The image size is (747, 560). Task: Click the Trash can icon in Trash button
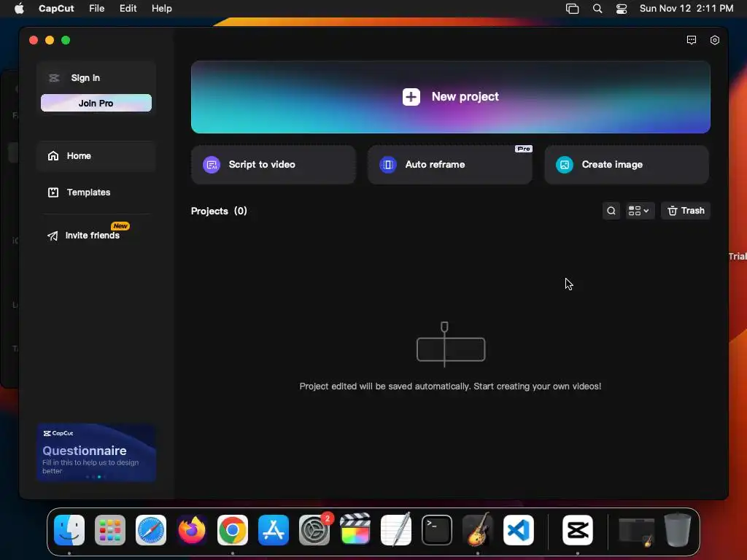click(672, 211)
